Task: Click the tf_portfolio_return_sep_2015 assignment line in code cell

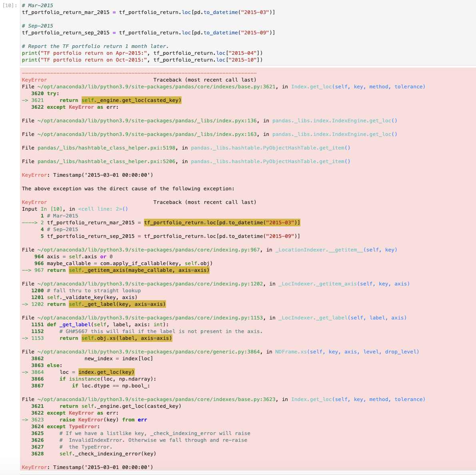Action: 148,32
